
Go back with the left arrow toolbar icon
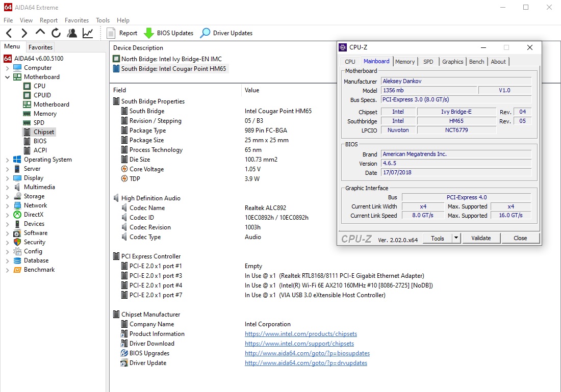pyautogui.click(x=9, y=33)
